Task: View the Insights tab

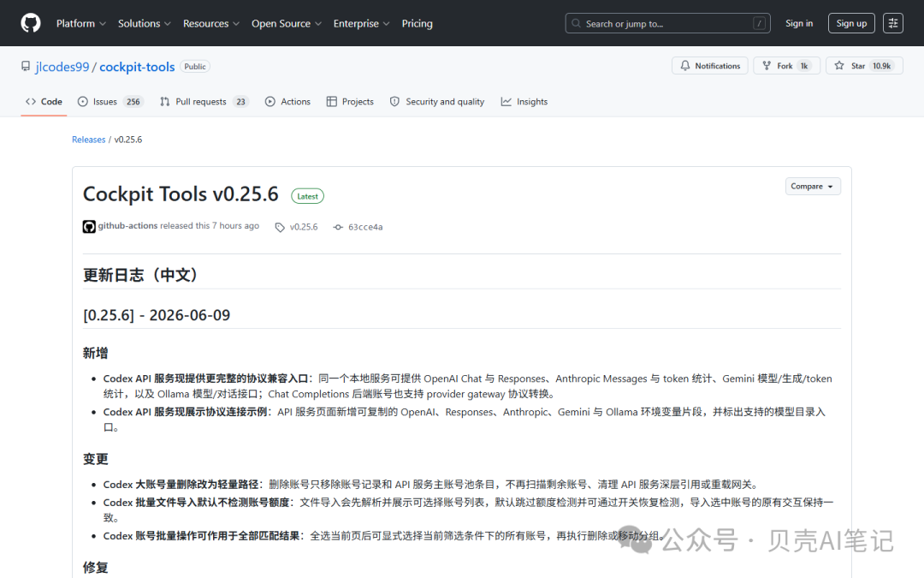Action: (524, 101)
